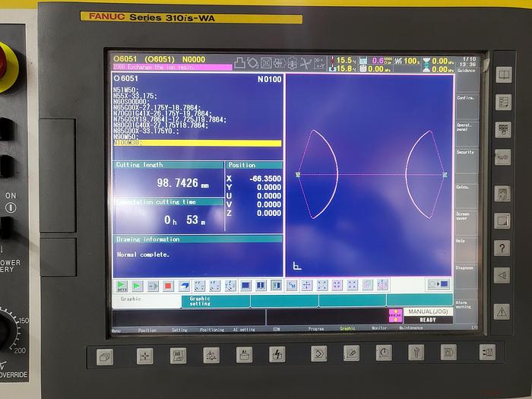The width and height of the screenshot is (532, 399).
Task: Push the warning triangle alarm key
Action: coord(502,312)
